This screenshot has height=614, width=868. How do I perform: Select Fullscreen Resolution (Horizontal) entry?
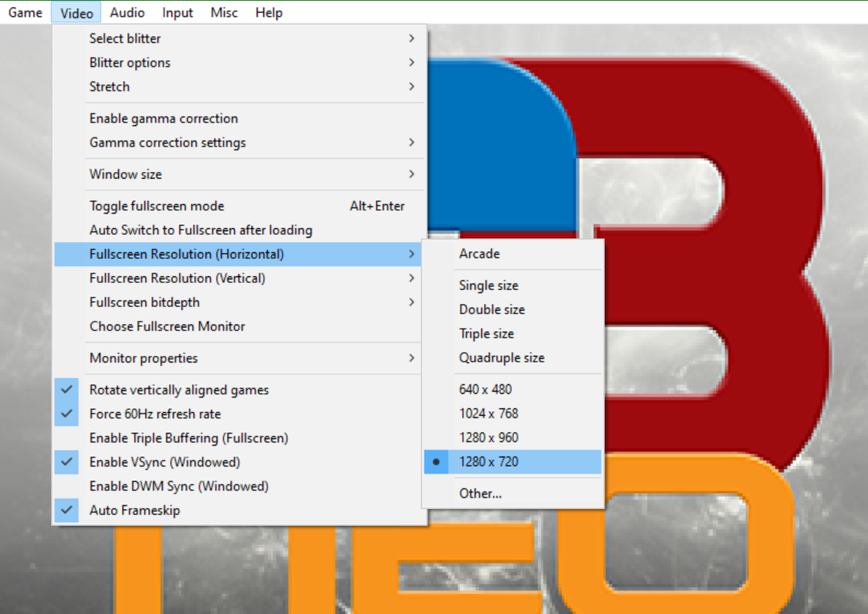coord(239,254)
